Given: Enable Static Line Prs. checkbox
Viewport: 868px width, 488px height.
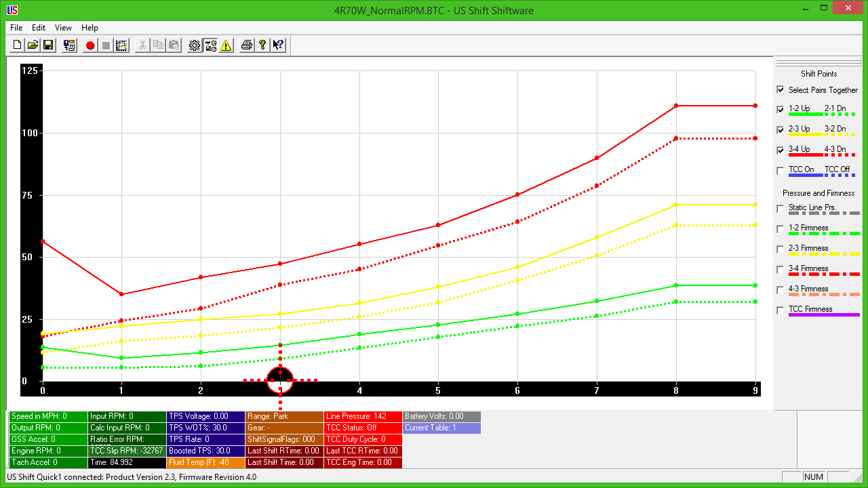Looking at the screenshot, I should [x=781, y=208].
